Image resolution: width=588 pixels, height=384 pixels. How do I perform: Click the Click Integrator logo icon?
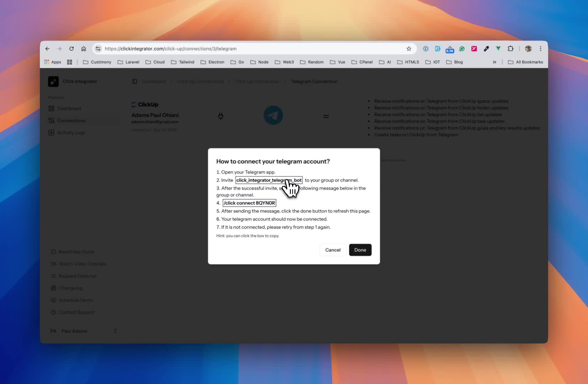[53, 81]
